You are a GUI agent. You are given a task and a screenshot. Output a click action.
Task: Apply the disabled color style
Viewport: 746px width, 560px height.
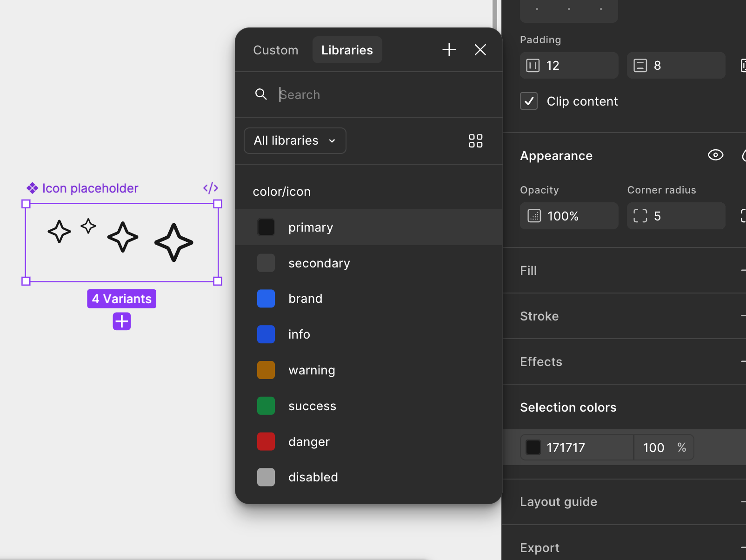click(x=369, y=477)
